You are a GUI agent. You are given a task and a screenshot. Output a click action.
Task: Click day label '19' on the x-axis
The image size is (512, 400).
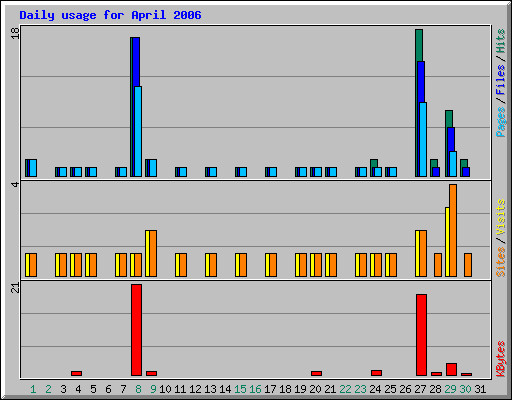(x=300, y=389)
